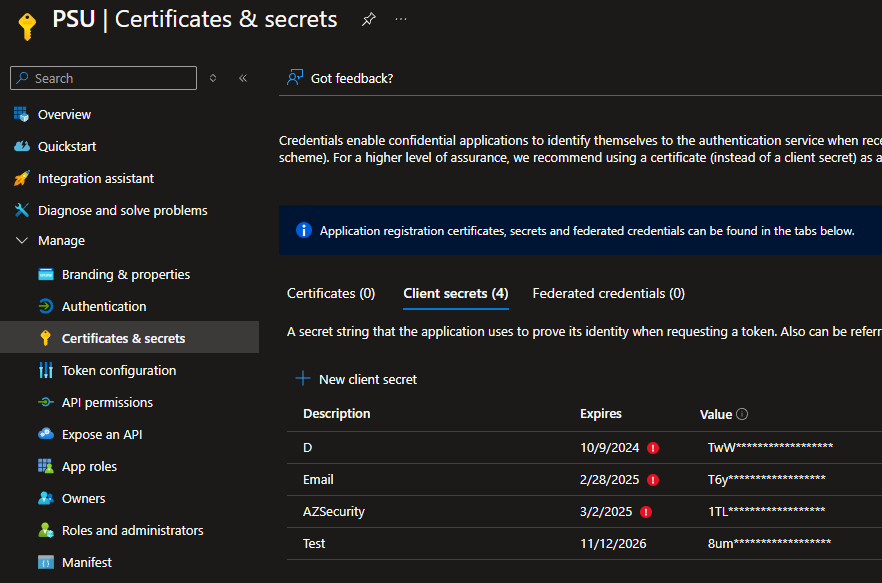Open Token configuration
This screenshot has height=583, width=882.
(119, 370)
